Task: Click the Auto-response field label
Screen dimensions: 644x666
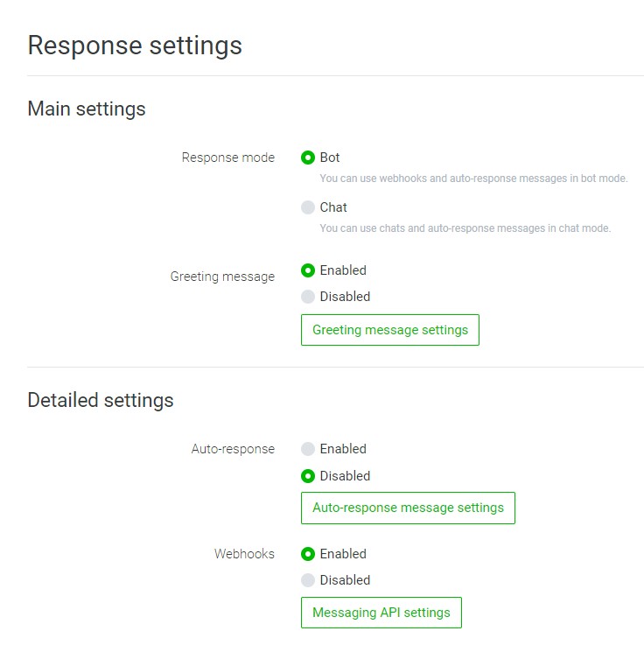Action: click(233, 450)
